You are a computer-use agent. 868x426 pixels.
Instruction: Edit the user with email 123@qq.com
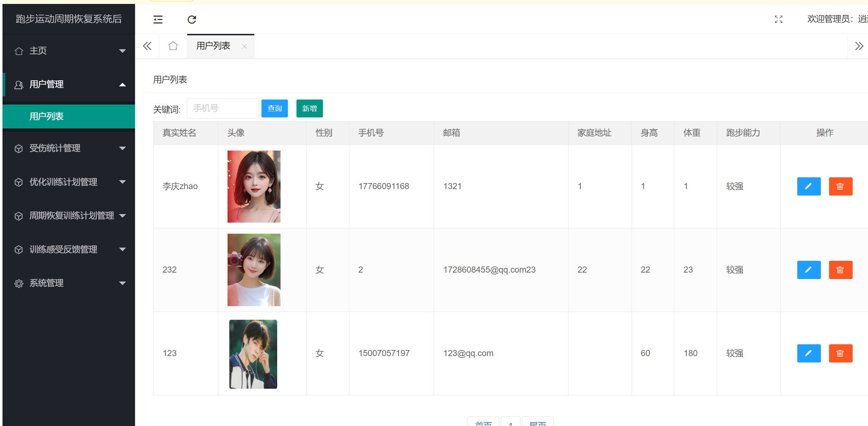tap(808, 353)
